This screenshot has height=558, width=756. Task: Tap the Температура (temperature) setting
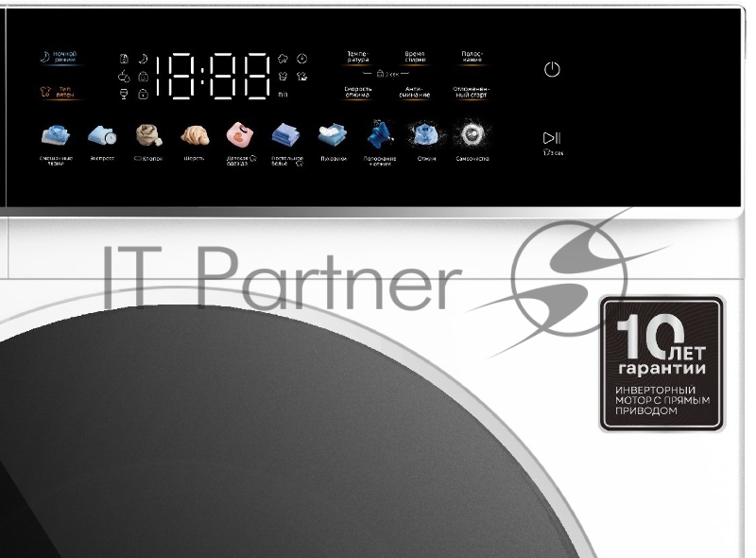[x=358, y=57]
